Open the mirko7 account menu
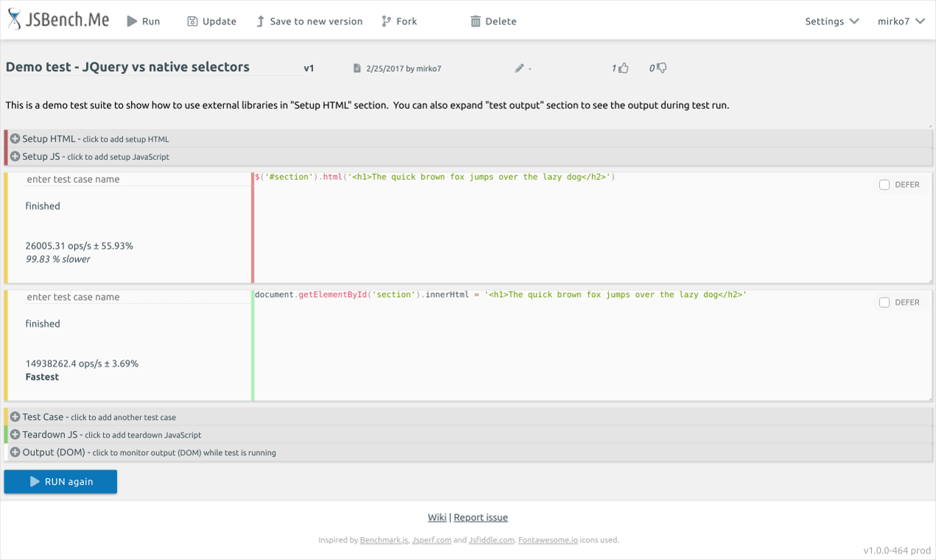 click(901, 21)
